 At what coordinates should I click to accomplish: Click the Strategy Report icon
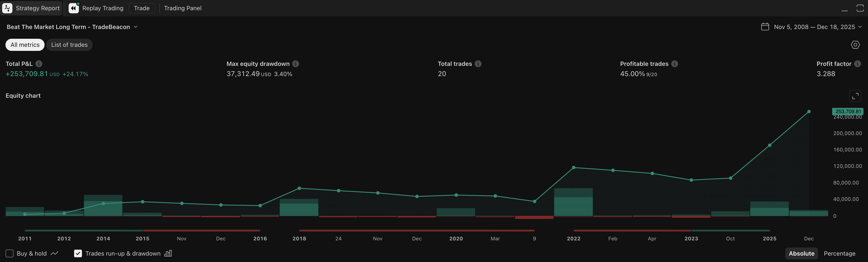[7, 8]
